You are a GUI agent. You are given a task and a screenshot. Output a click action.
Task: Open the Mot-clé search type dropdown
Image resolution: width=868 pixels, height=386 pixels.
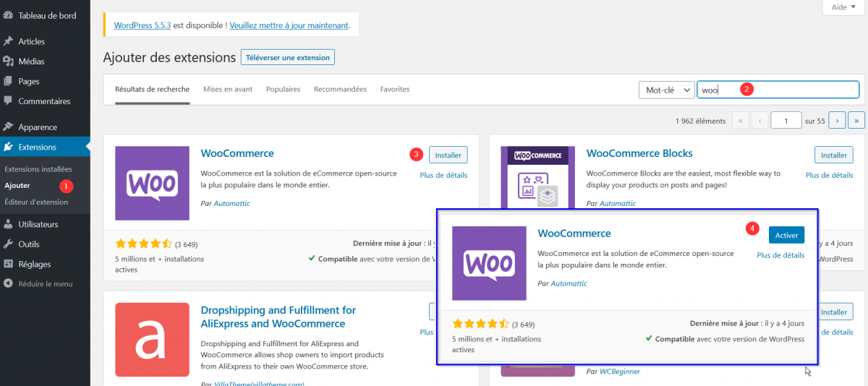tap(666, 90)
